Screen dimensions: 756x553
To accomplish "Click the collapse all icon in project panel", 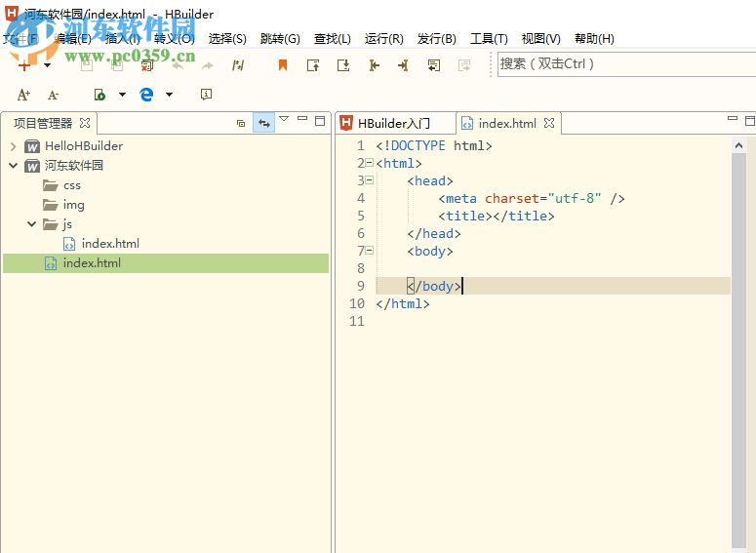I will click(241, 123).
